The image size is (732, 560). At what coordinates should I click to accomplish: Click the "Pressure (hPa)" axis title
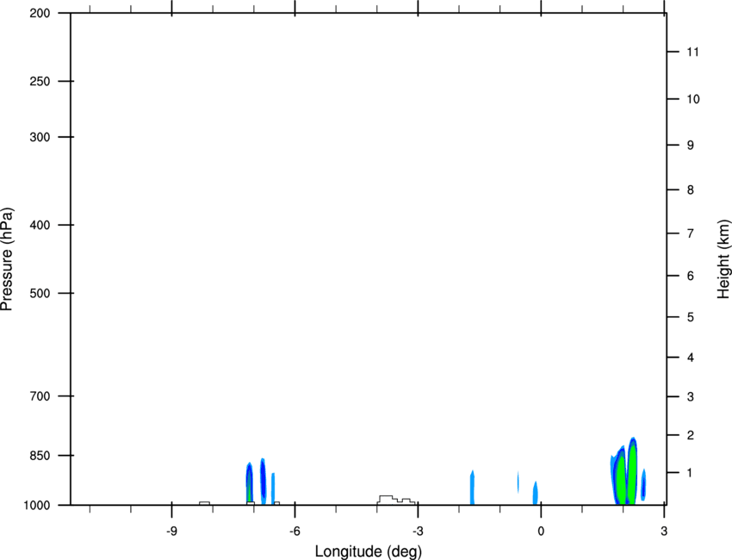click(x=7, y=259)
